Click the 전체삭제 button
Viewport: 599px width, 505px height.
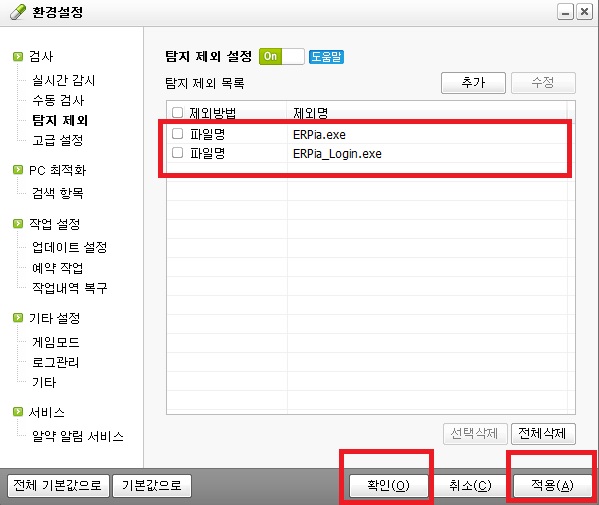pyautogui.click(x=543, y=434)
